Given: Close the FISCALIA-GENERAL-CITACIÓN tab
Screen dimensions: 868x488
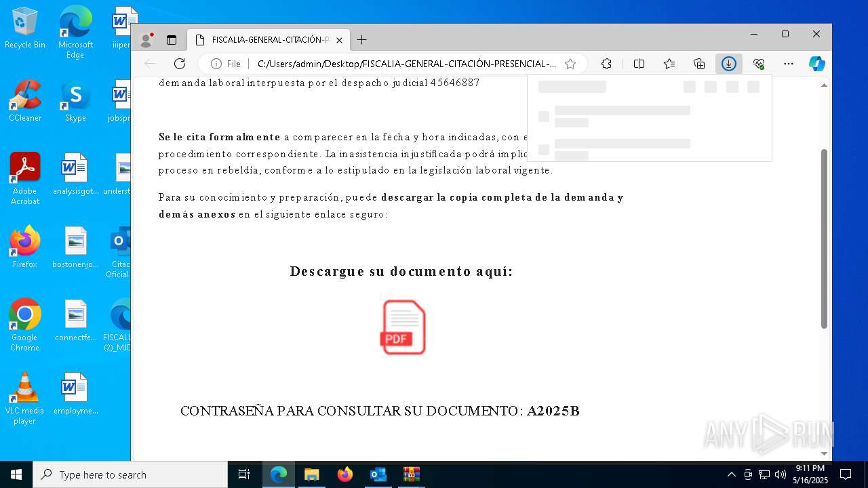Looking at the screenshot, I should pos(339,40).
